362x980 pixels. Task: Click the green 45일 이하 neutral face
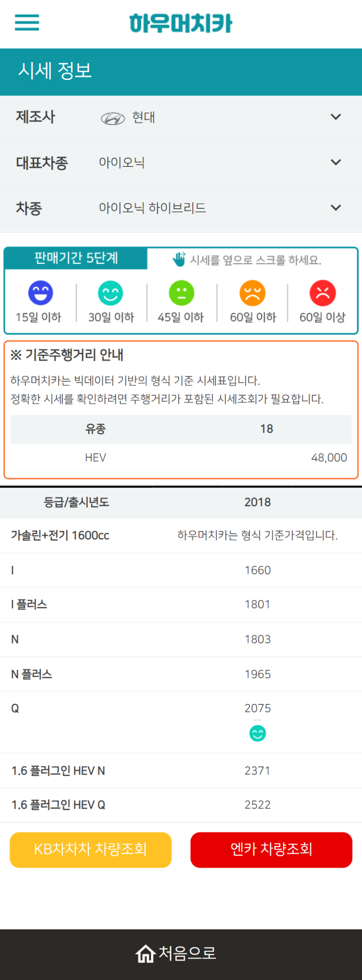[181, 293]
